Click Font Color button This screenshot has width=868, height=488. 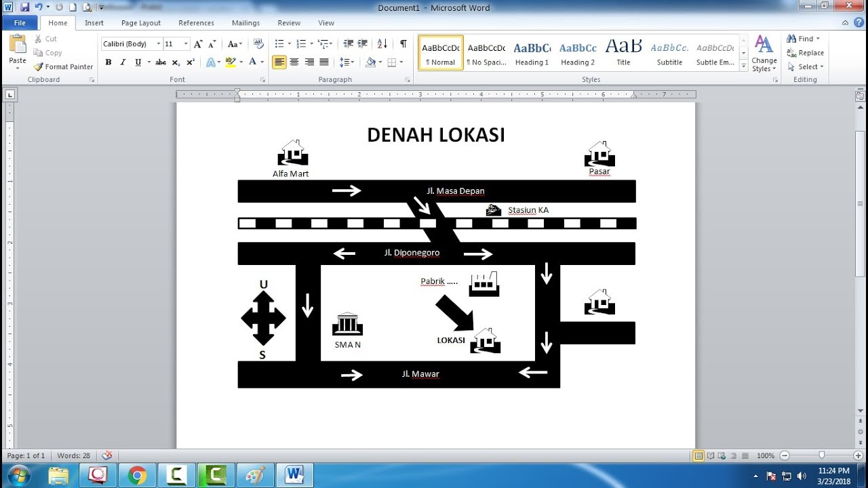[x=252, y=62]
